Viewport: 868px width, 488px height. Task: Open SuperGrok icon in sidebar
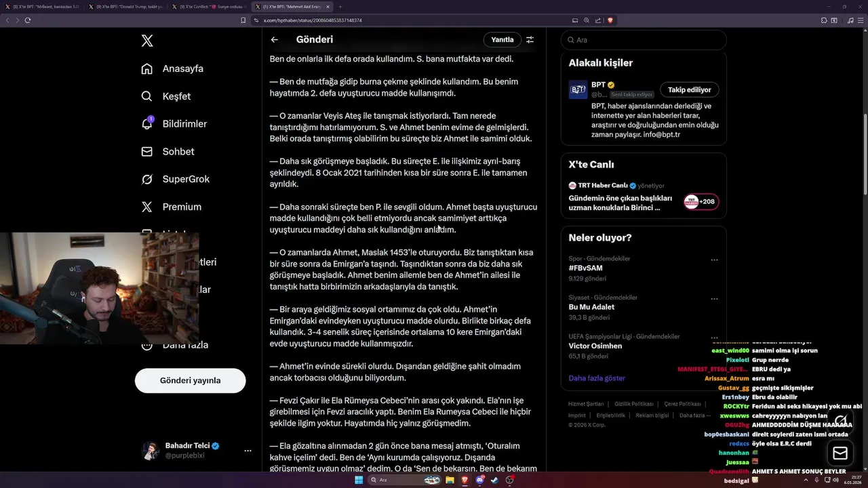point(147,179)
